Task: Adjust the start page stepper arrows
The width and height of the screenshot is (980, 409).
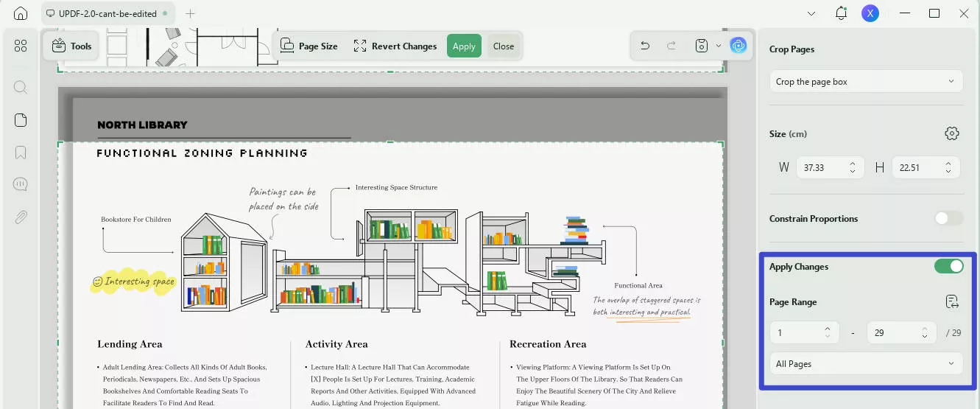Action: tap(828, 332)
